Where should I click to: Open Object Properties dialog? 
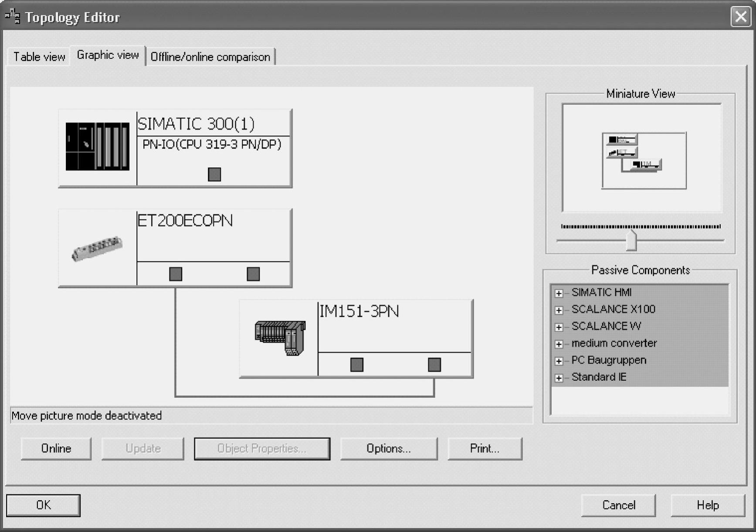(x=262, y=448)
